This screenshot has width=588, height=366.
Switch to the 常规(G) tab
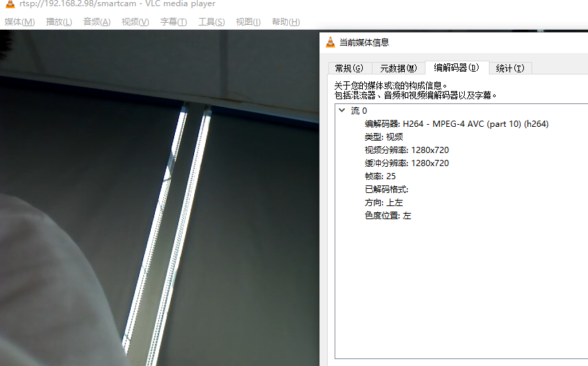[x=350, y=68]
